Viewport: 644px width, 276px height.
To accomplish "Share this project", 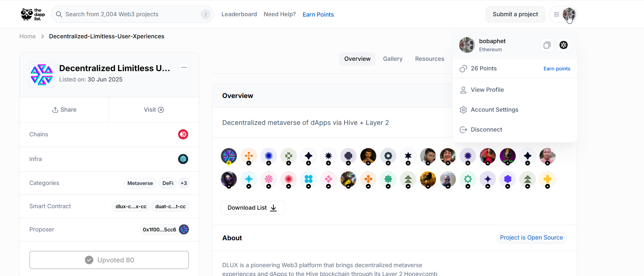I will pyautogui.click(x=64, y=110).
